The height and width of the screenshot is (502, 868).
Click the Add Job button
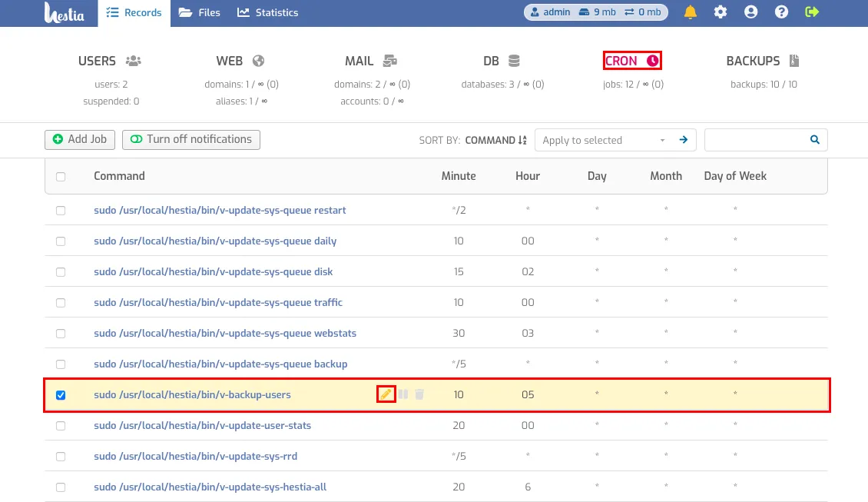coord(80,140)
